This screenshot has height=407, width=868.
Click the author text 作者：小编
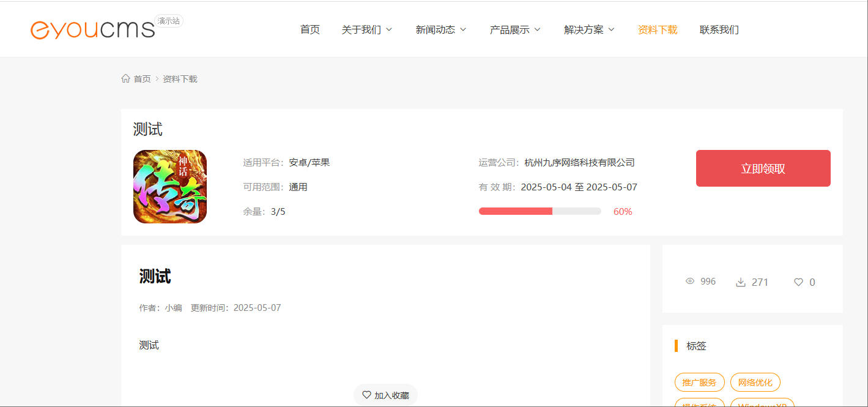(160, 308)
